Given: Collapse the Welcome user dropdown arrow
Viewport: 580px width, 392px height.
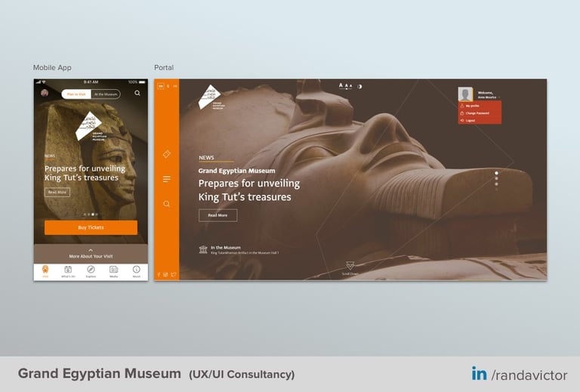Looking at the screenshot, I should [x=499, y=97].
